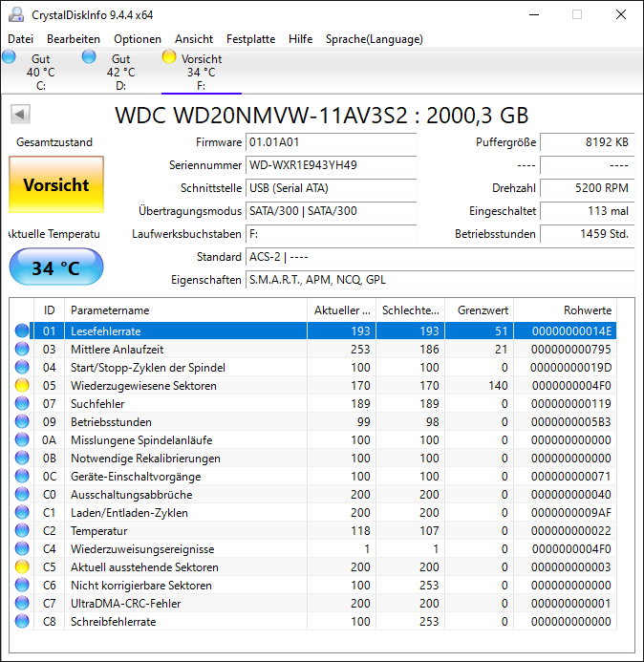
Task: Open the Sprache(Language) menu
Action: tap(375, 39)
